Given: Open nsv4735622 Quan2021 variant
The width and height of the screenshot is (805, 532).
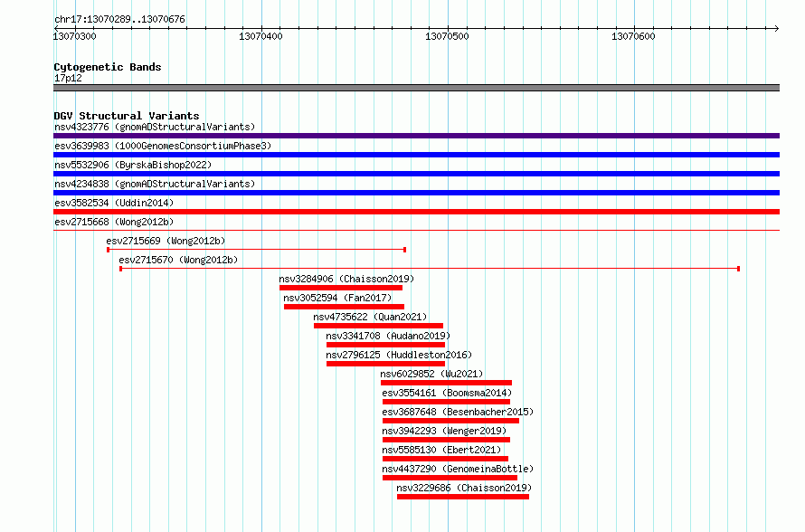Looking at the screenshot, I should coord(370,317).
